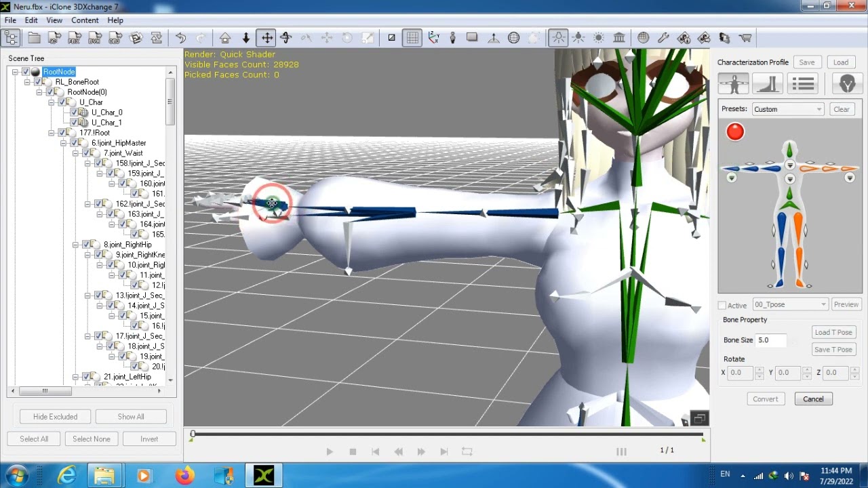The height and width of the screenshot is (488, 868).
Task: Open the View menu
Action: (54, 20)
